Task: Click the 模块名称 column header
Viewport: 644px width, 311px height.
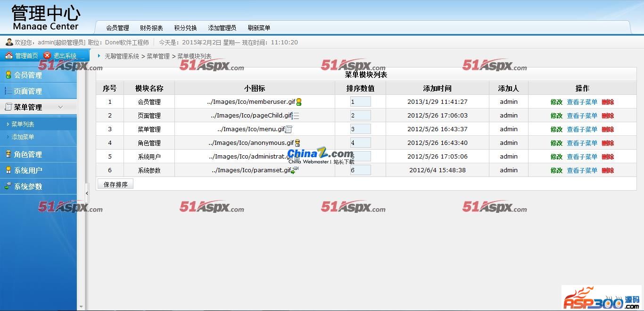Action: pos(149,88)
